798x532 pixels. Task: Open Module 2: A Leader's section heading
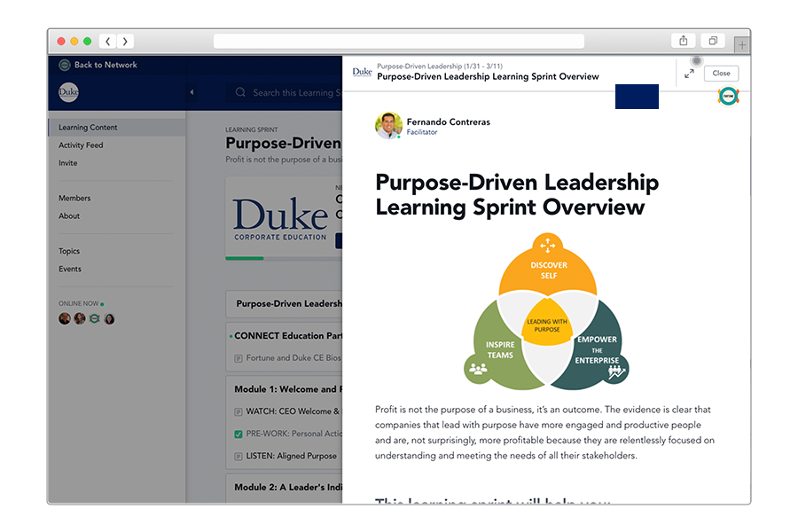[288, 487]
